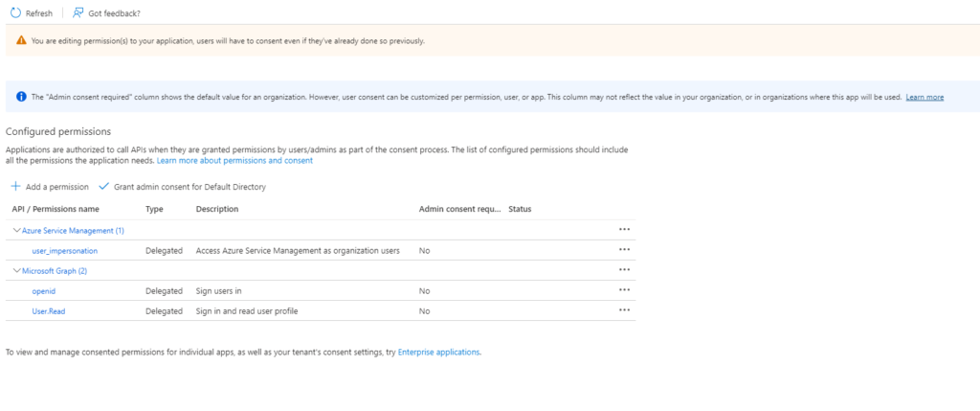980x411 pixels.
Task: Click the plus icon for Add a permission
Action: (16, 187)
